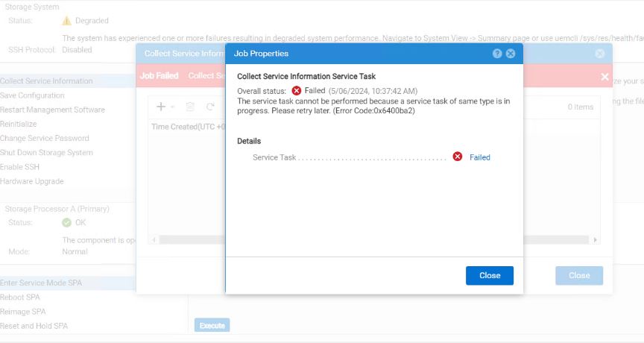Click the green OK check icon for Storage Processor A
The image size is (644, 343).
tap(66, 223)
